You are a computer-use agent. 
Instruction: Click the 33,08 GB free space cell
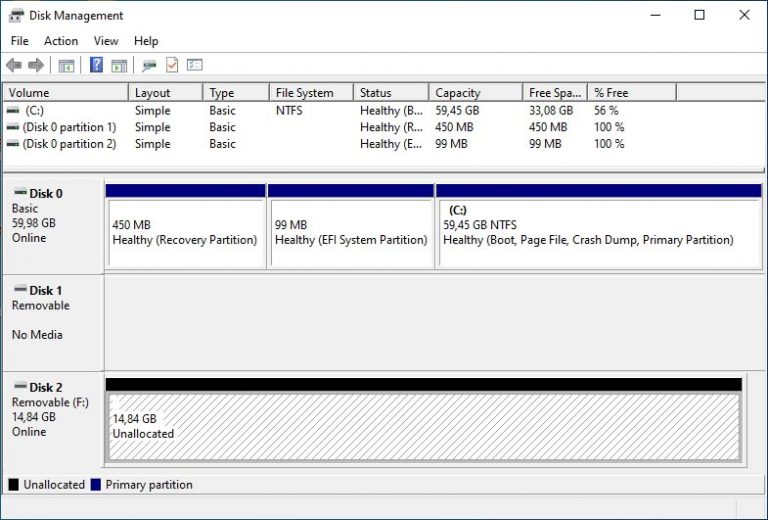(x=551, y=111)
